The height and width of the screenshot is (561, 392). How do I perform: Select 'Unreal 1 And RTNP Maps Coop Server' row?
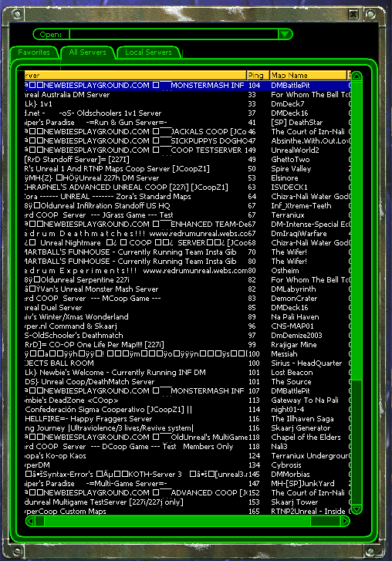(188, 169)
